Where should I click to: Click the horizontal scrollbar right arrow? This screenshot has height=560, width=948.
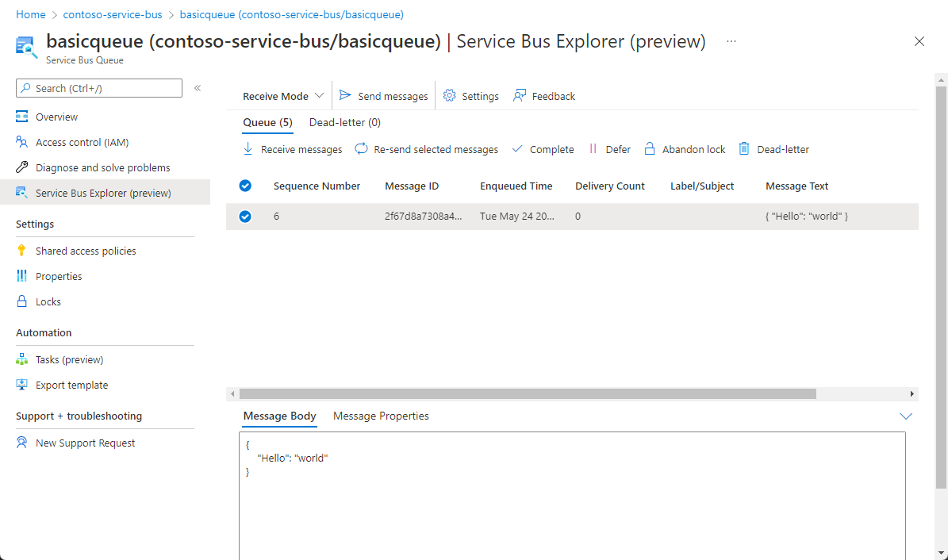tap(912, 393)
